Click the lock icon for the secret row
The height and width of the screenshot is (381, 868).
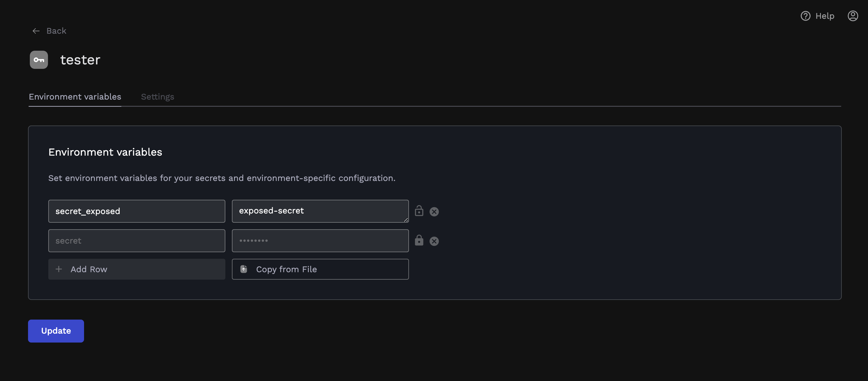coord(419,241)
